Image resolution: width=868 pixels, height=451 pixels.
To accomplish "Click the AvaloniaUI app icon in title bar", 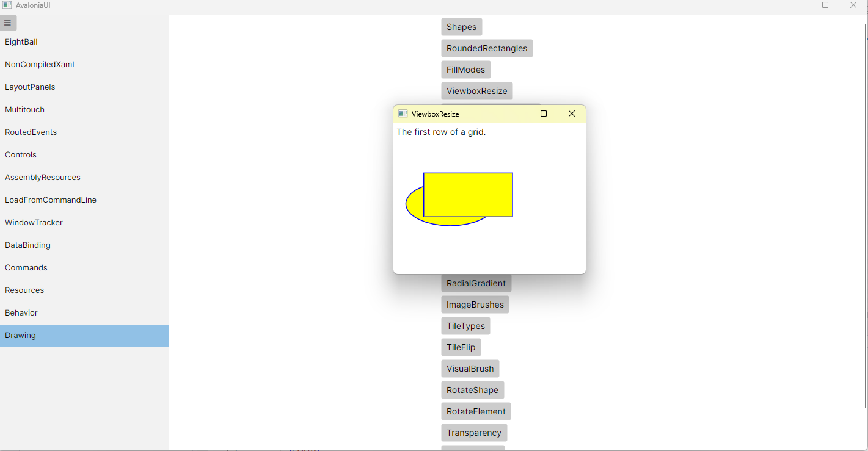I will [x=7, y=5].
